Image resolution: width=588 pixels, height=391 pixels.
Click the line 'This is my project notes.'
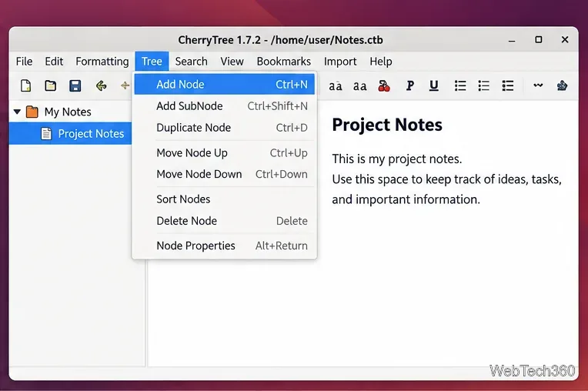click(397, 159)
